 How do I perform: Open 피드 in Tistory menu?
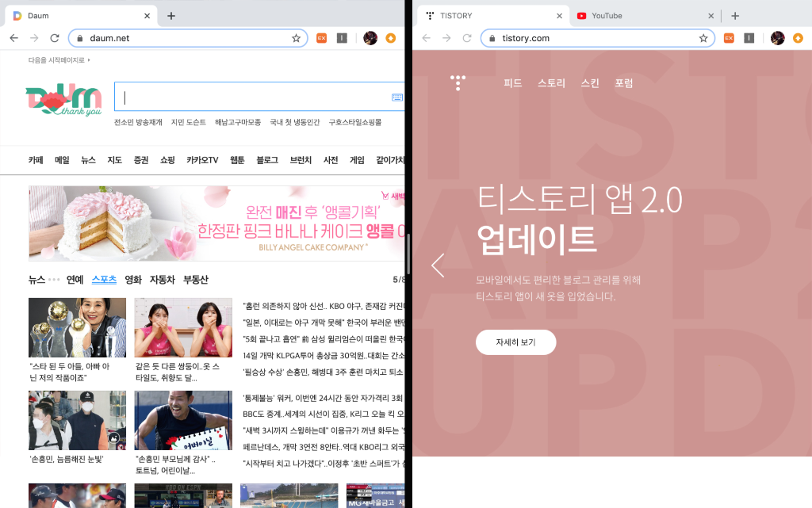tap(513, 82)
